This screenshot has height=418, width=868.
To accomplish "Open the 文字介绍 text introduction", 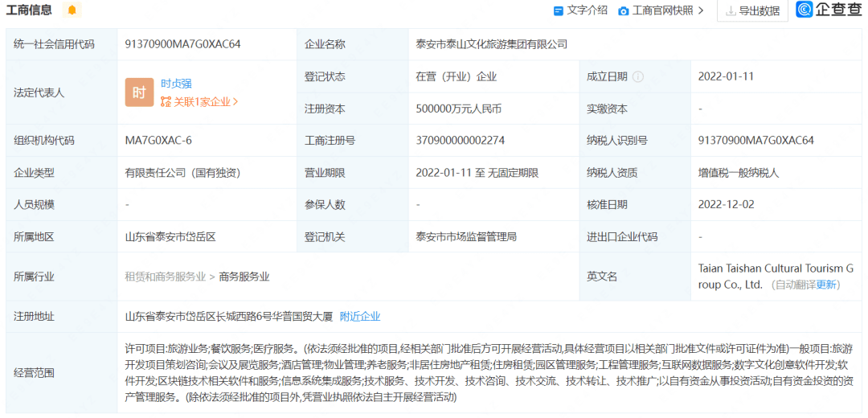I will tap(587, 10).
